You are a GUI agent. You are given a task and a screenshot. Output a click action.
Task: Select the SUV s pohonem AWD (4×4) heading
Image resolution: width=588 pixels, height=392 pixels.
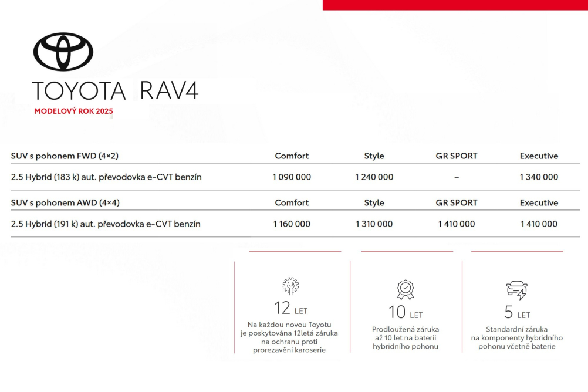pyautogui.click(x=65, y=203)
